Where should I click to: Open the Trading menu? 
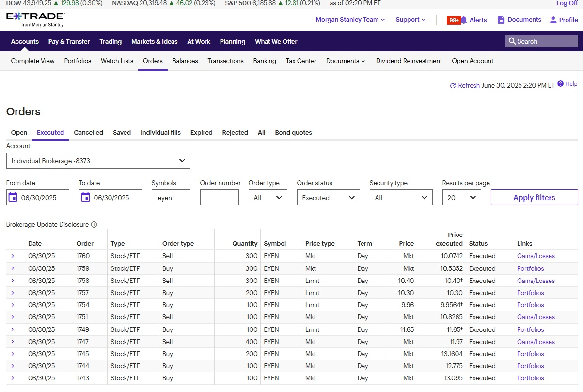coord(110,41)
